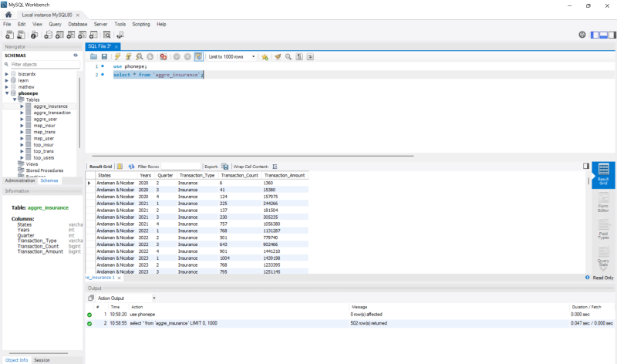This screenshot has height=364, width=617.
Task: Click in the Filter objects search field
Action: click(x=45, y=64)
